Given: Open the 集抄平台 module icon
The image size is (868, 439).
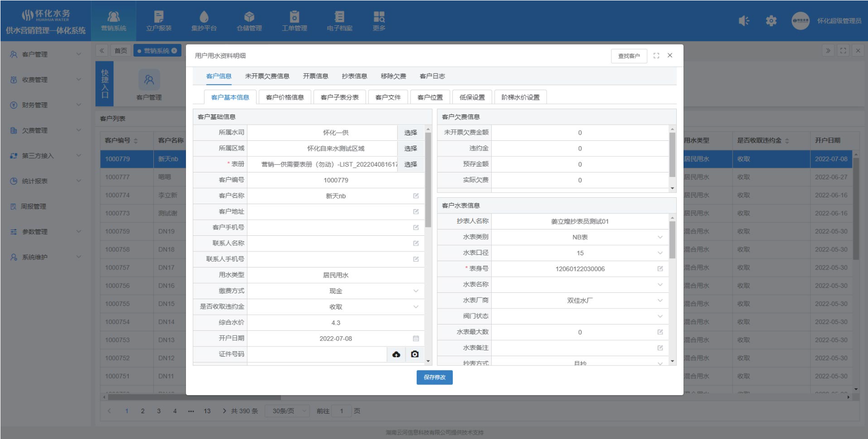Looking at the screenshot, I should (204, 21).
